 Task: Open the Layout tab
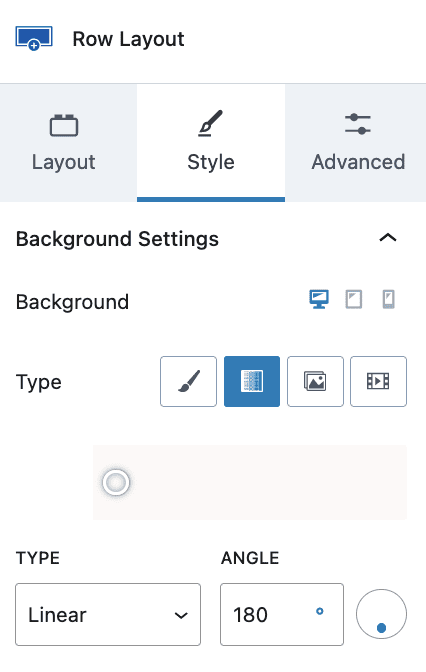click(x=64, y=143)
